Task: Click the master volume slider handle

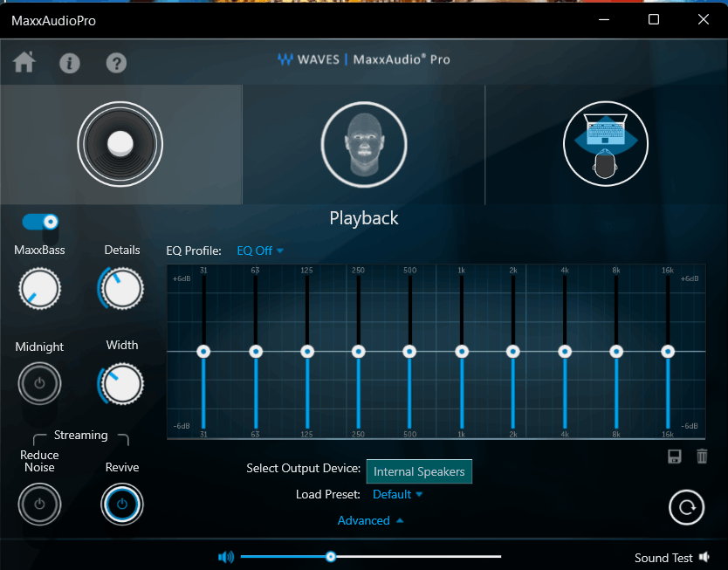Action: pos(331,556)
